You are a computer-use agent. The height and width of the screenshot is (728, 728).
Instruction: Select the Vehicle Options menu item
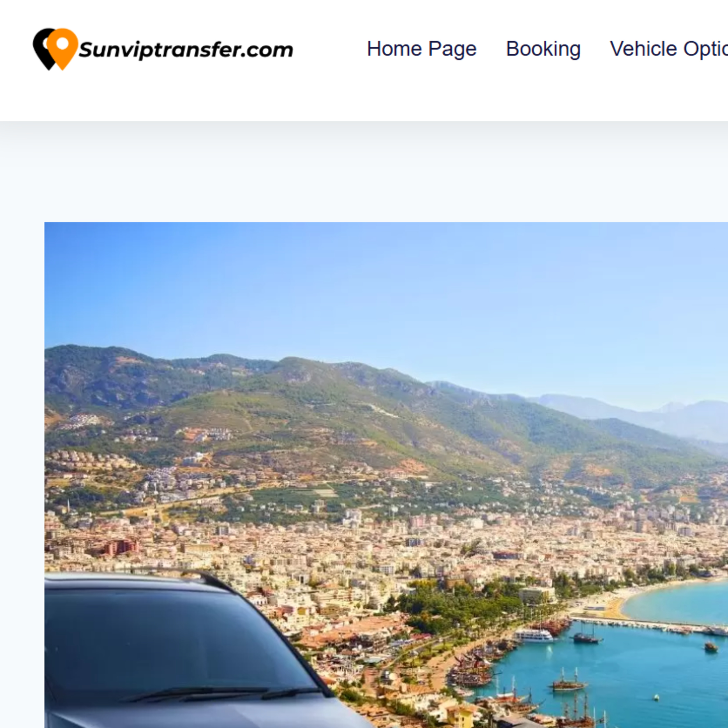pyautogui.click(x=669, y=49)
